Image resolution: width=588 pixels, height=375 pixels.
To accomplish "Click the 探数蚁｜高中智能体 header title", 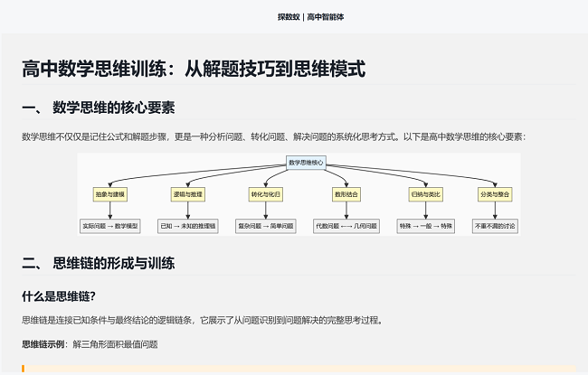I will (310, 17).
